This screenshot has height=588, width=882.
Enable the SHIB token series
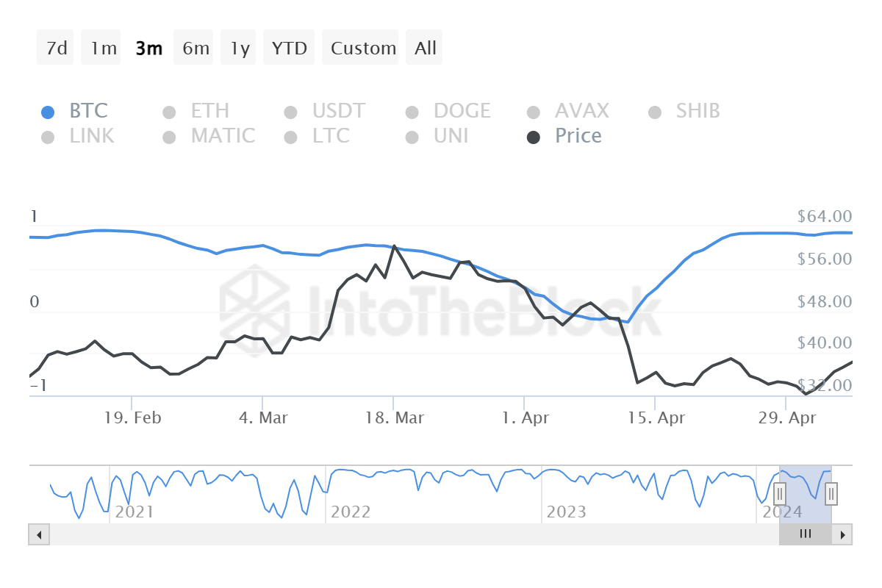coord(698,110)
